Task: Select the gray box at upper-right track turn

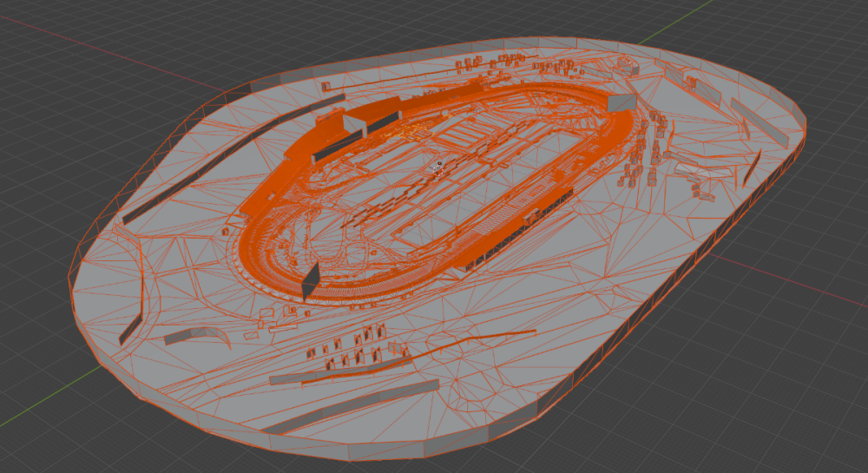Action: 621,103
